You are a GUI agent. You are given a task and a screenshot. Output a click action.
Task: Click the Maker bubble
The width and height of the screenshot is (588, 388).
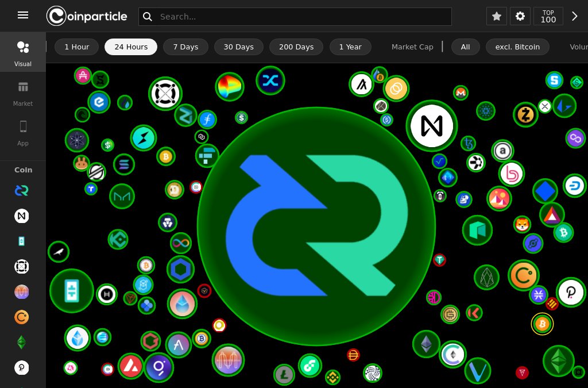[x=122, y=196]
